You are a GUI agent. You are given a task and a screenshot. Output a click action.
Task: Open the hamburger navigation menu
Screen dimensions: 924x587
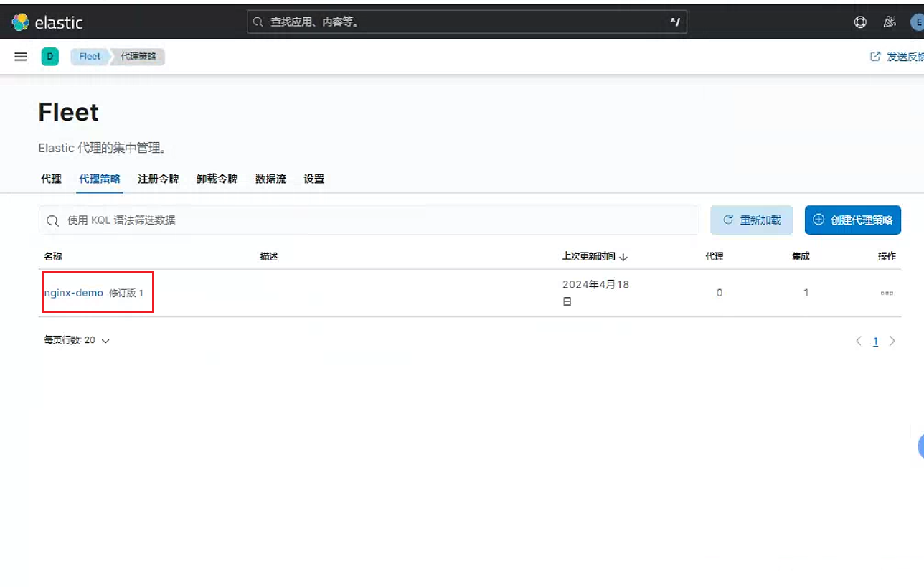(21, 57)
